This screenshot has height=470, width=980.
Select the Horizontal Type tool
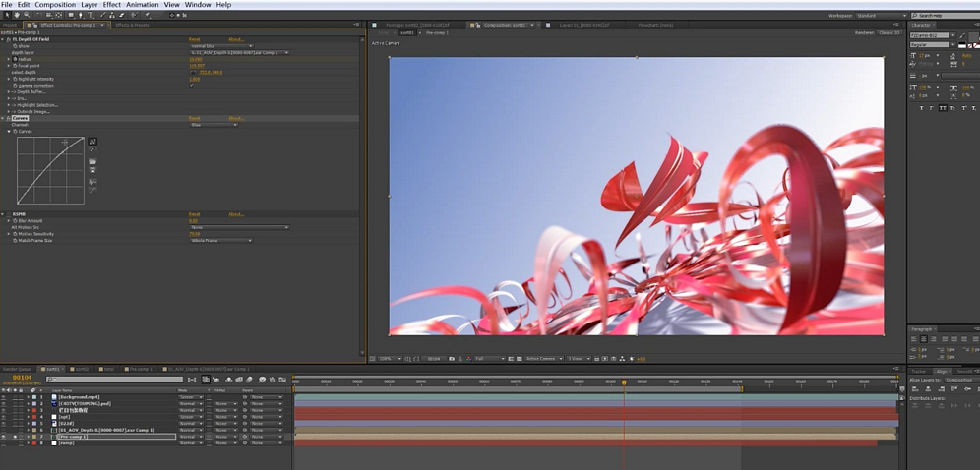click(x=91, y=15)
